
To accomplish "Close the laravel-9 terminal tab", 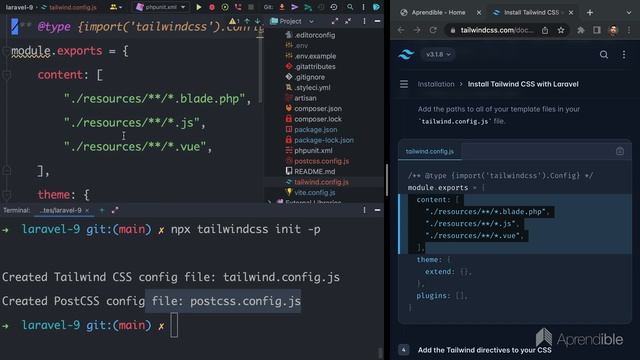I will (x=87, y=211).
